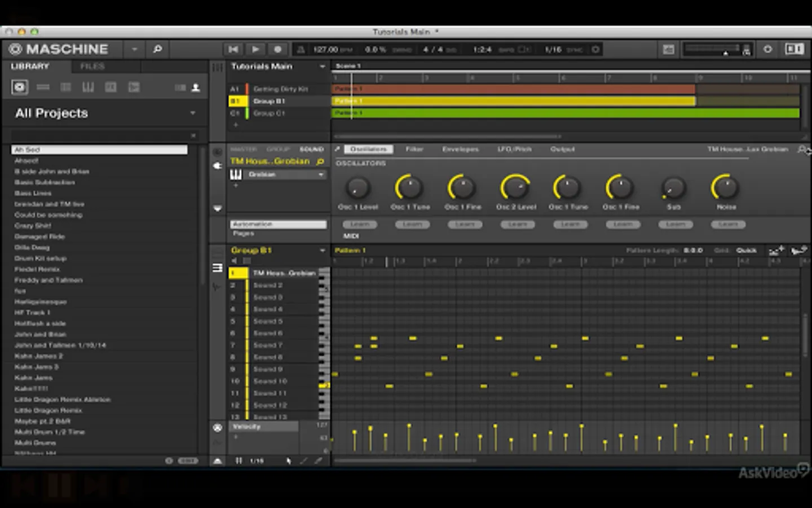Select the Projects file type icon
The height and width of the screenshot is (508, 812).
(20, 87)
